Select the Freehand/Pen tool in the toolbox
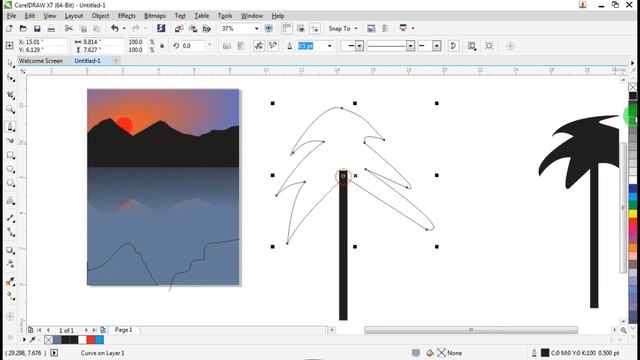Viewport: 640px width, 360px height. pyautogui.click(x=11, y=127)
